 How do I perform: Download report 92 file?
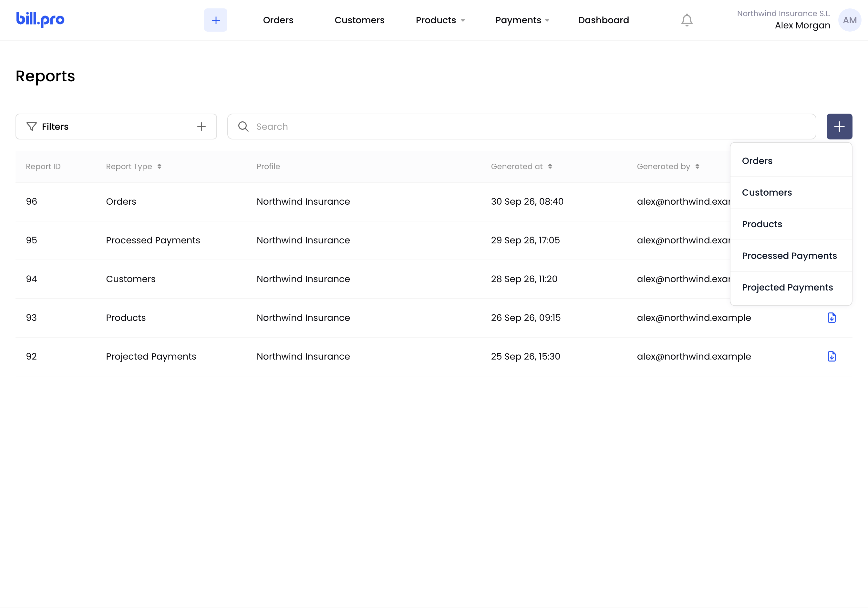[x=831, y=356]
